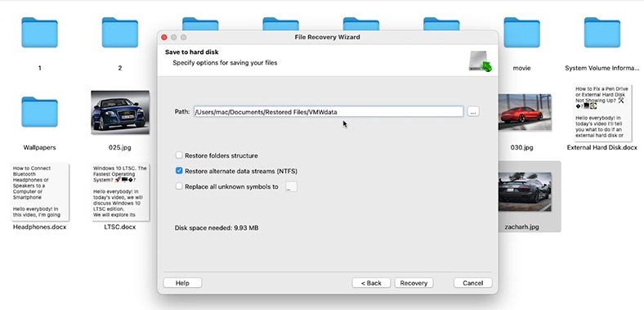Click the unknown symbol replacement character field

pos(291,186)
